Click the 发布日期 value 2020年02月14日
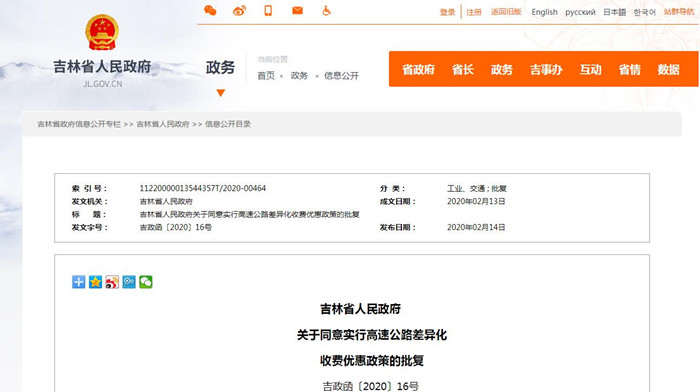This screenshot has height=392, width=700. pyautogui.click(x=476, y=227)
